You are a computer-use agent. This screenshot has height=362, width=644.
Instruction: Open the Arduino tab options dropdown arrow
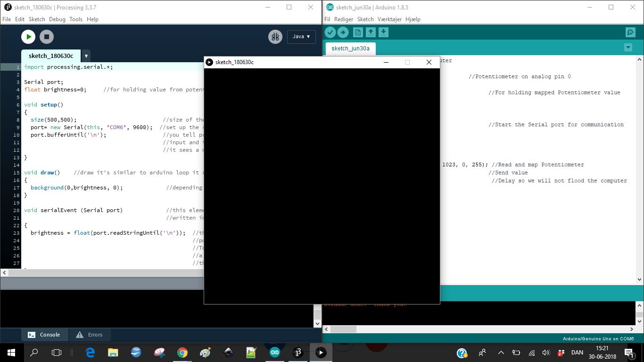628,48
